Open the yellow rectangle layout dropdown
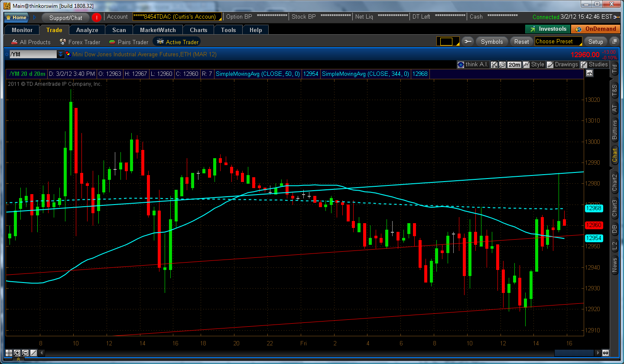624x364 pixels. pyautogui.click(x=448, y=42)
